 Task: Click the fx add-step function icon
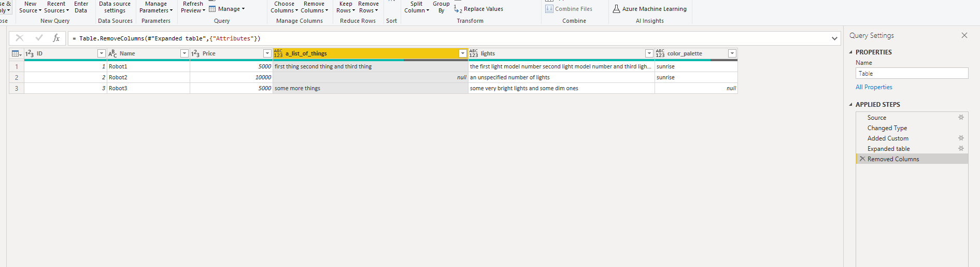[x=56, y=38]
